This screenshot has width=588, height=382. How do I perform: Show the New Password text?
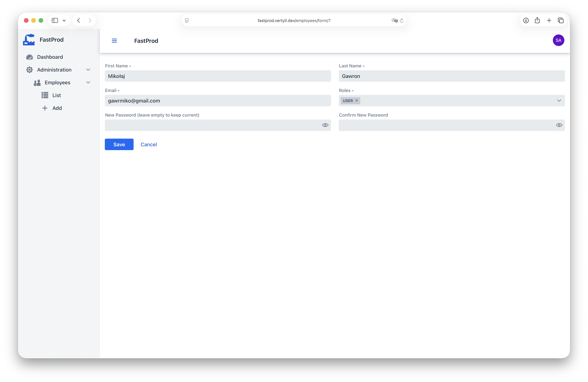point(325,125)
